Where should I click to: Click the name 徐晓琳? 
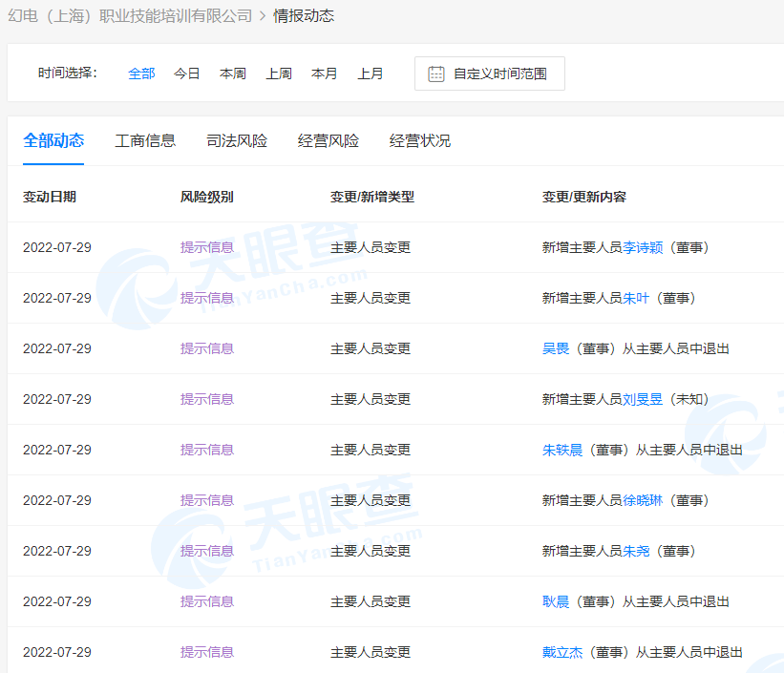click(643, 500)
